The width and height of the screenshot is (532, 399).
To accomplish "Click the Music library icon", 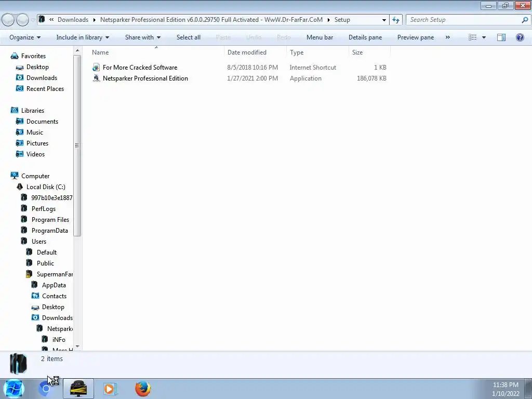I will 20,132.
